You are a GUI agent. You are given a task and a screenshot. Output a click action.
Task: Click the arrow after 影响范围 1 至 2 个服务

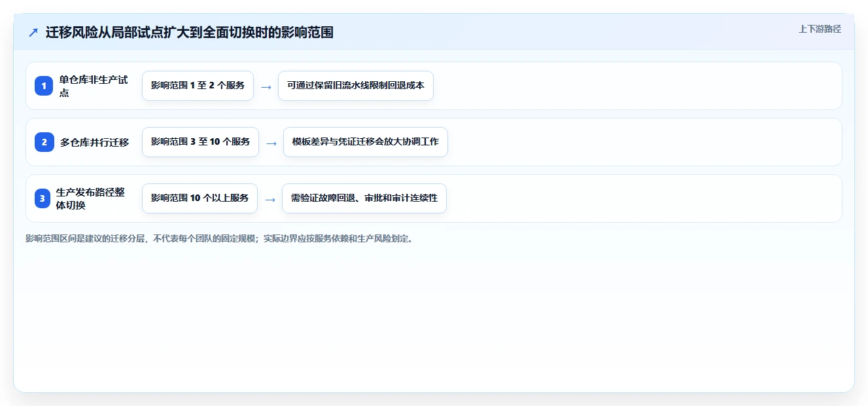pyautogui.click(x=266, y=86)
